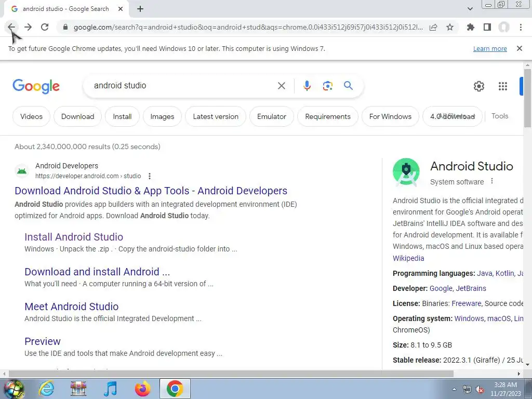Viewport: 532px width, 399px height.
Task: Open the Kotlin programming language link
Action: pyautogui.click(x=504, y=273)
